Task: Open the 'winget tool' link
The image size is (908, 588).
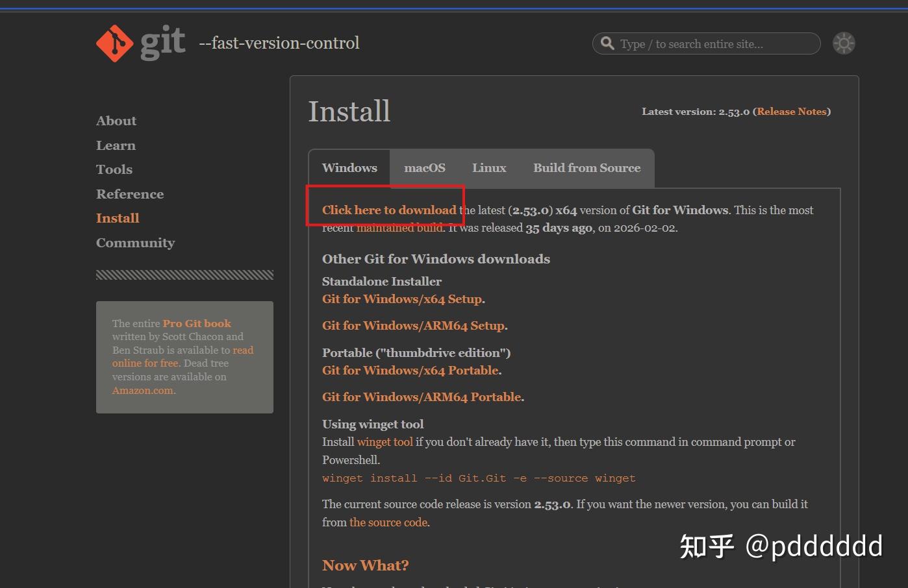Action: (385, 442)
